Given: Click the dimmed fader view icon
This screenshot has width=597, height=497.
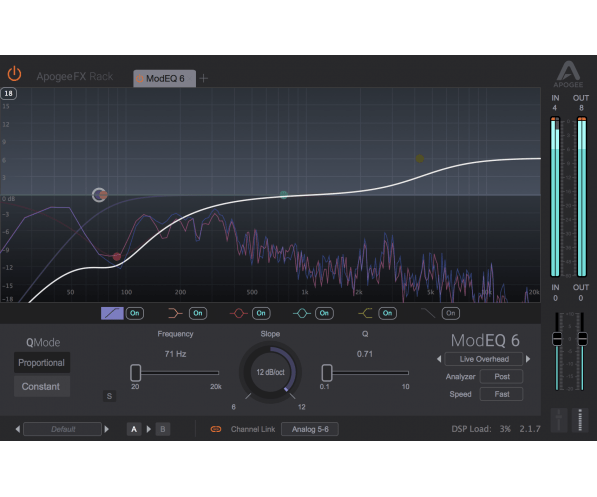Looking at the screenshot, I should [559, 420].
